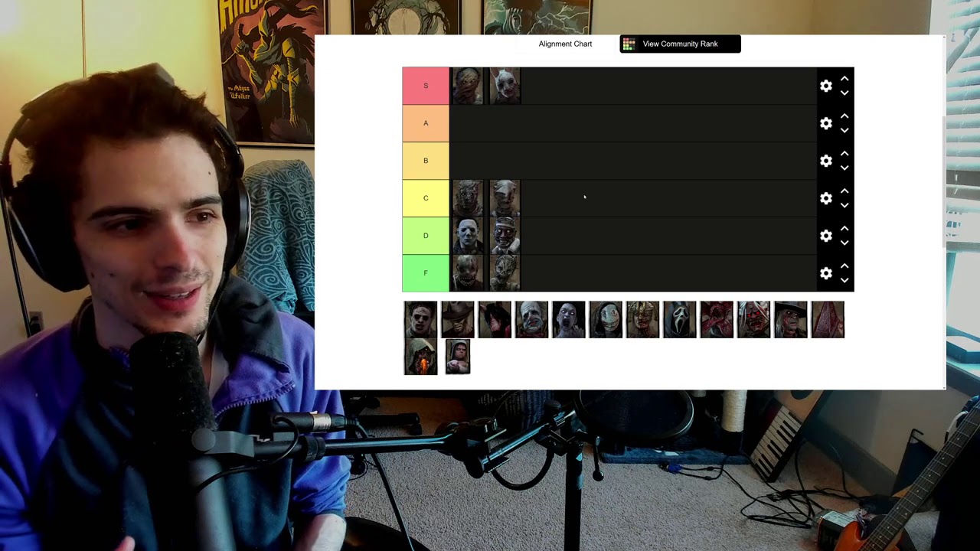Open the View Community Rank page
Image resolution: width=980 pixels, height=551 pixels.
[680, 44]
